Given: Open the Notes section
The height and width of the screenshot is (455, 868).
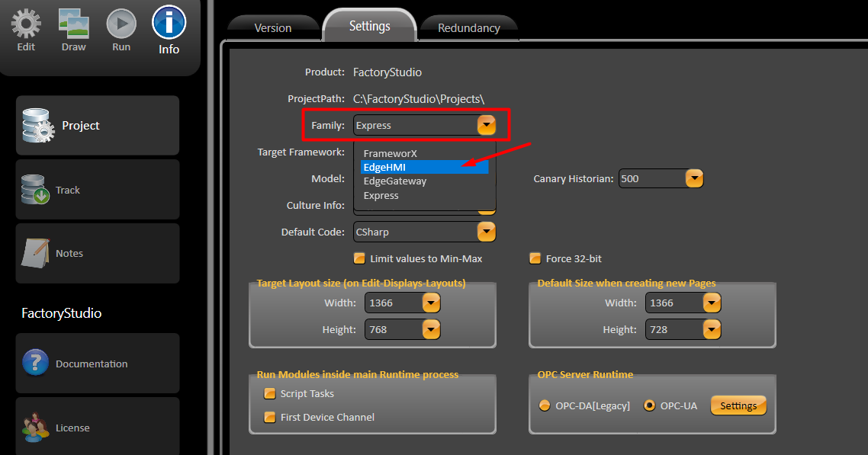Looking at the screenshot, I should point(98,253).
